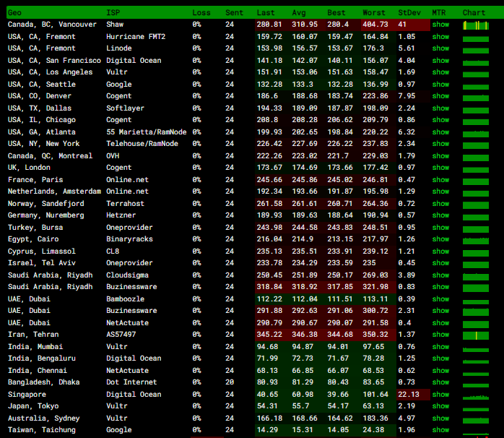This screenshot has width=504, height=438.
Task: Open show link for Atlanta RamNode
Action: pos(440,132)
